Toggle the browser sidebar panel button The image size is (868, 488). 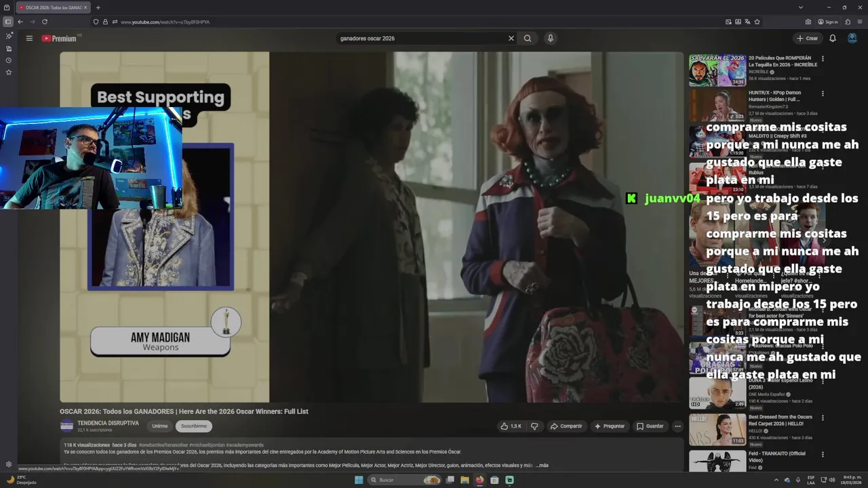pos(7,22)
